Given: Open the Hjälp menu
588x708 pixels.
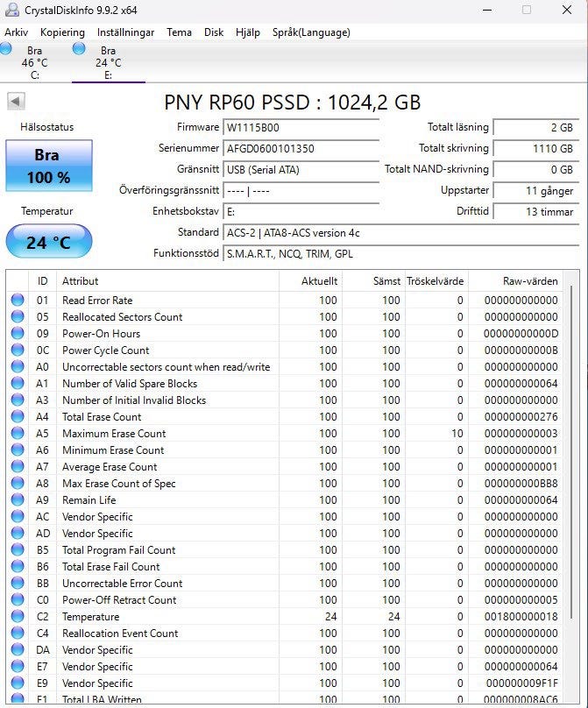Looking at the screenshot, I should click(248, 32).
